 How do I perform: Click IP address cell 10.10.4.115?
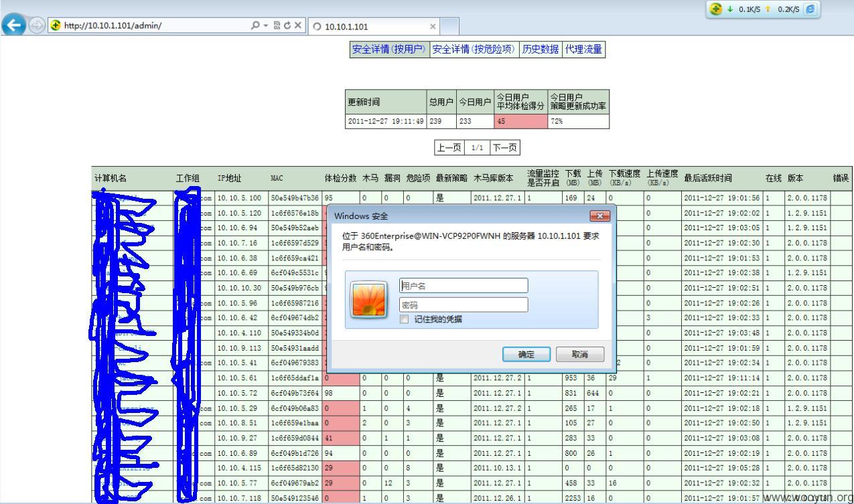tap(241, 467)
